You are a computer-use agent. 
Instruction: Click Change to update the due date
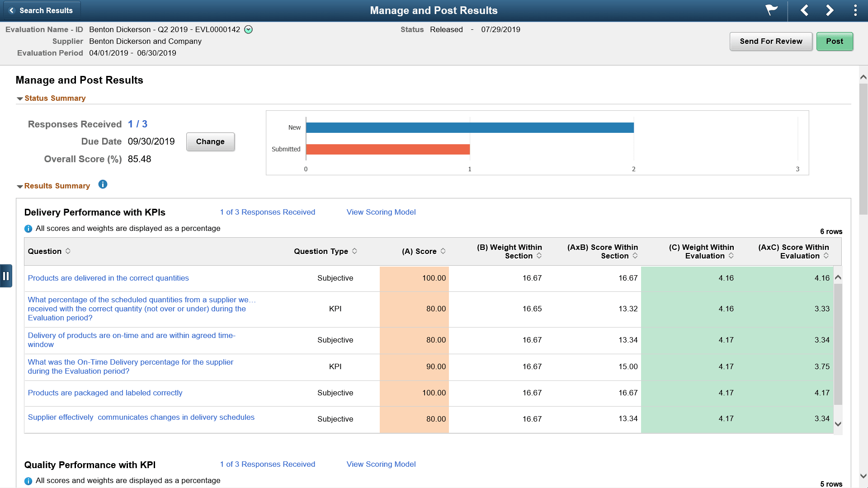(x=210, y=141)
